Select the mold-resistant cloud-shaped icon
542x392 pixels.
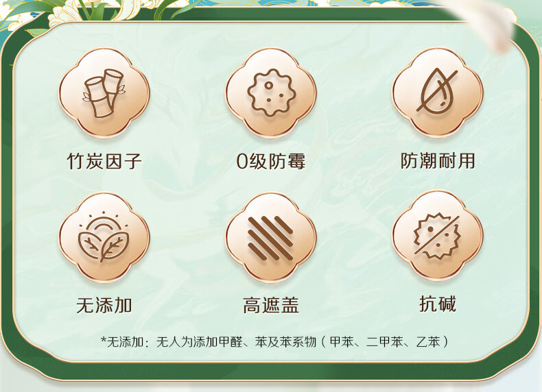[x=271, y=93]
